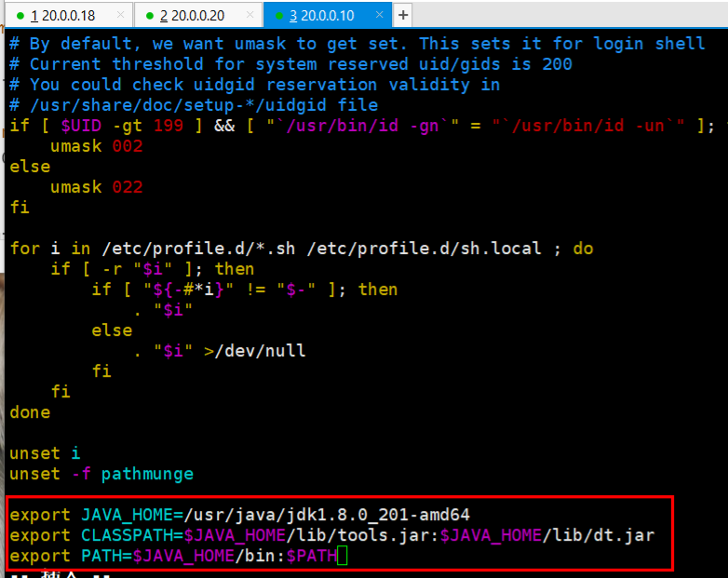Click the 'else' above umask 022
728x578 pixels.
click(x=30, y=167)
